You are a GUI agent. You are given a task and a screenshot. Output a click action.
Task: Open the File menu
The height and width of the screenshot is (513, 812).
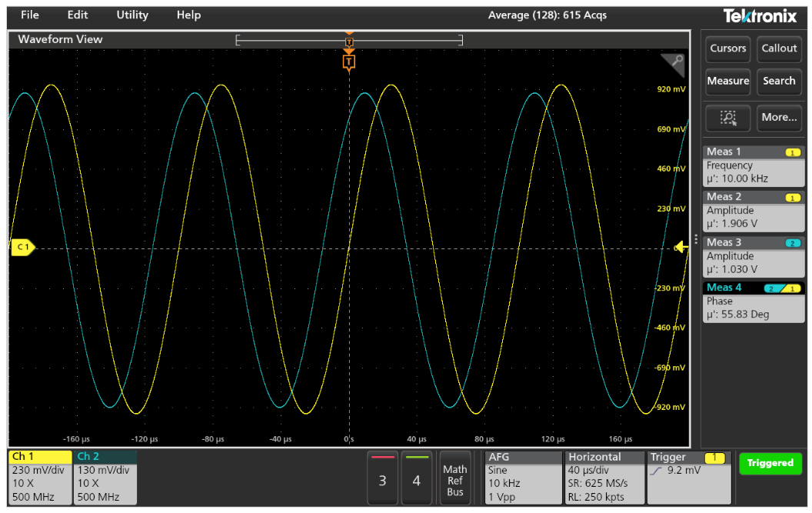30,15
